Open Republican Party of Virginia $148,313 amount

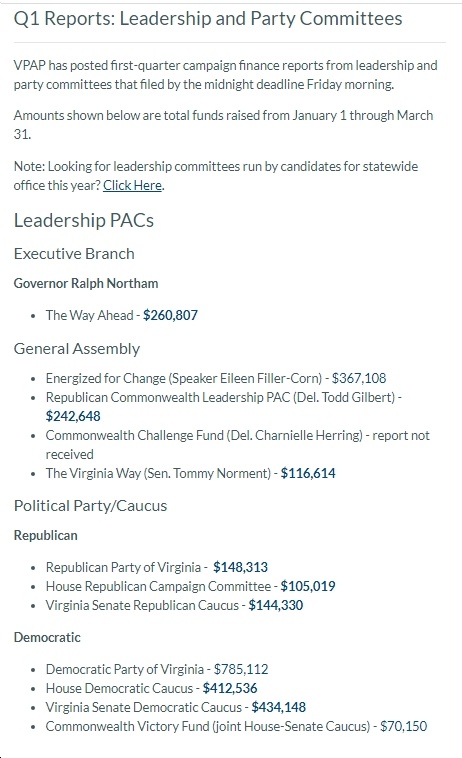(240, 567)
